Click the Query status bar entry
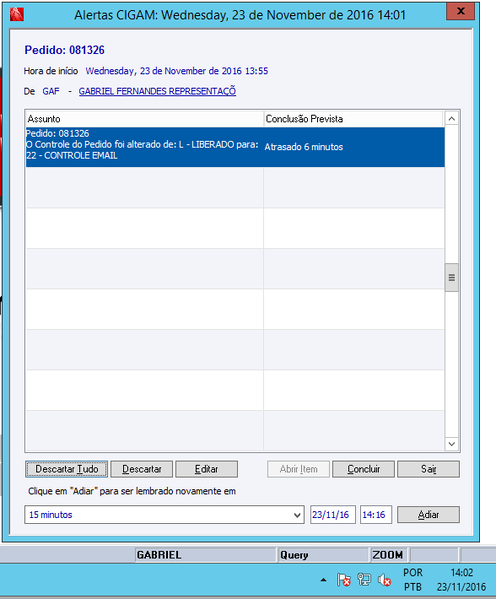The width and height of the screenshot is (496, 599). [x=323, y=555]
